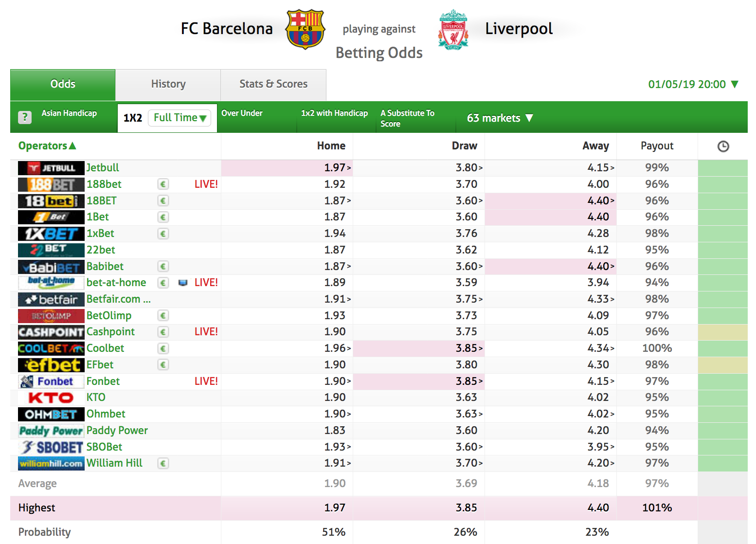
Task: Click the clock icon column header
Action: point(723,146)
